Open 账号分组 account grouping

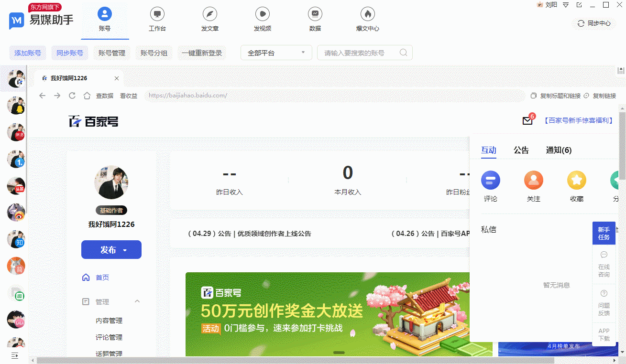154,53
